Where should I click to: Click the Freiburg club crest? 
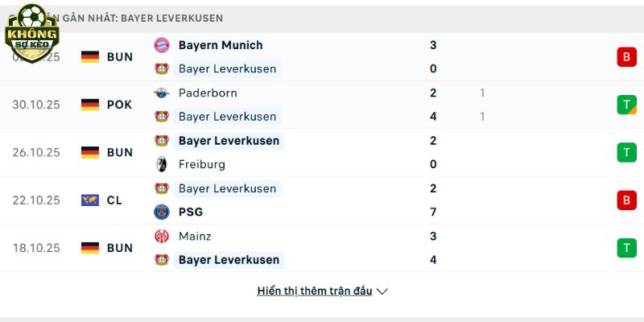pyautogui.click(x=162, y=164)
